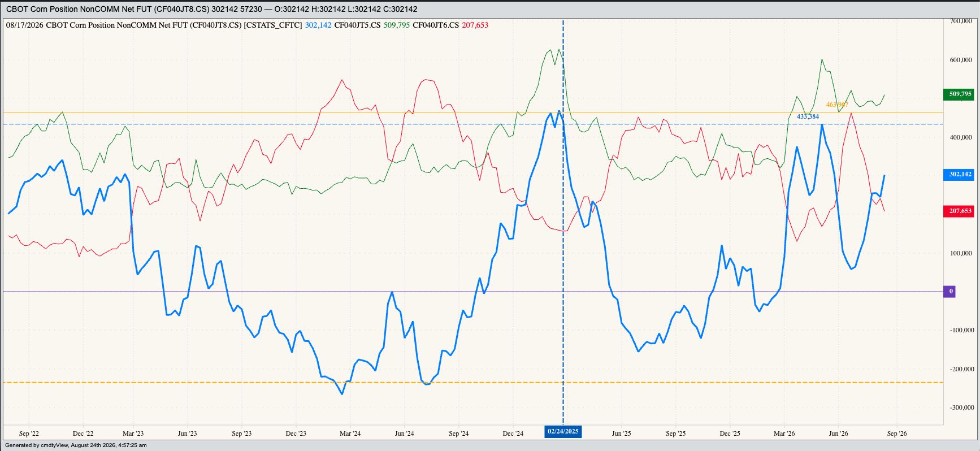Screen dimensions: 980x451
Task: Click the Jun '23 x-axis label
Action: point(187,433)
